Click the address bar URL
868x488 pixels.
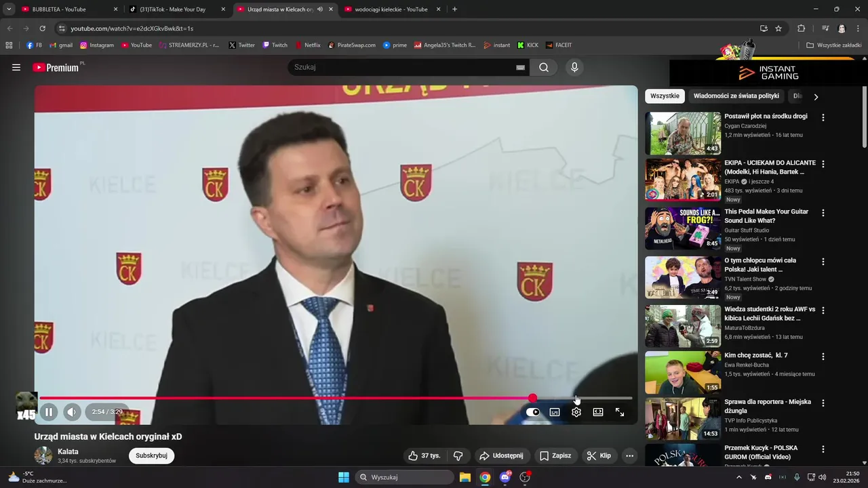tap(132, 28)
